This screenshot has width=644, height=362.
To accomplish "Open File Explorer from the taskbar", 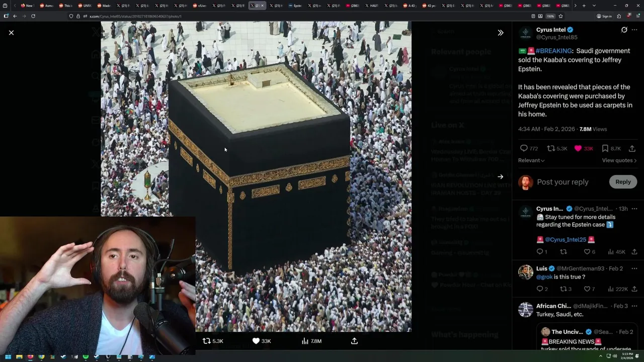I will point(19,357).
